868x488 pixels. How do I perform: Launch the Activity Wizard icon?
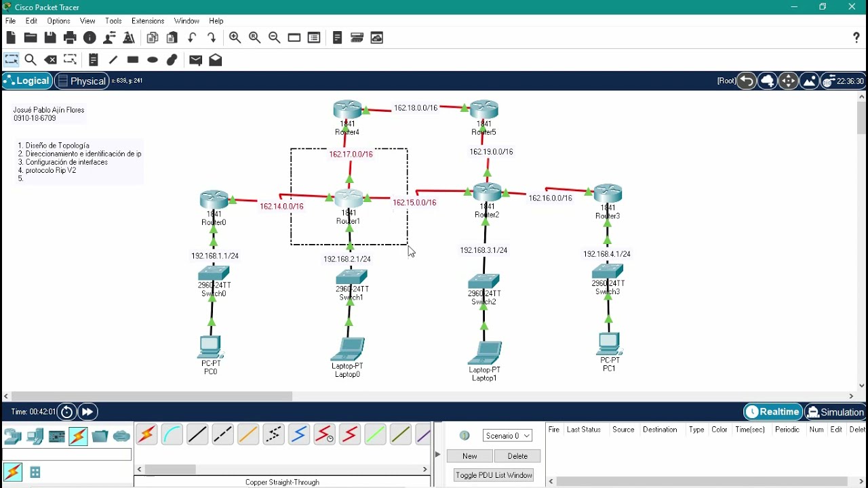click(109, 38)
